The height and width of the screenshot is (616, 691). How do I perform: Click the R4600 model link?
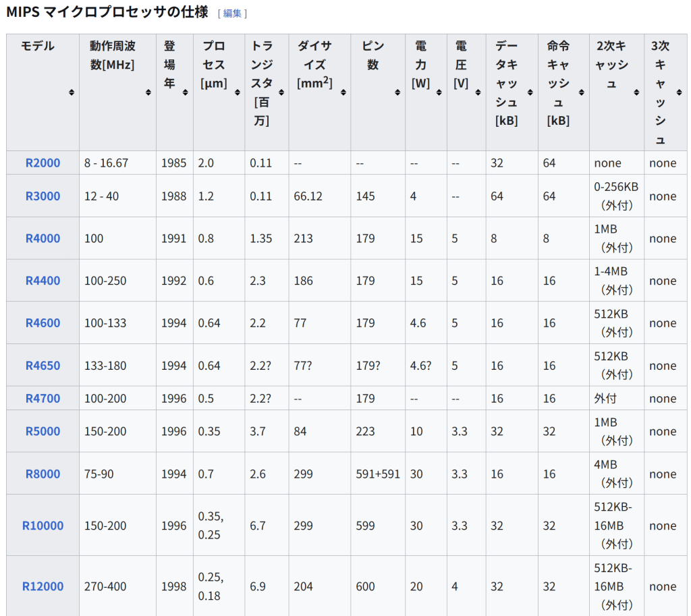point(43,323)
